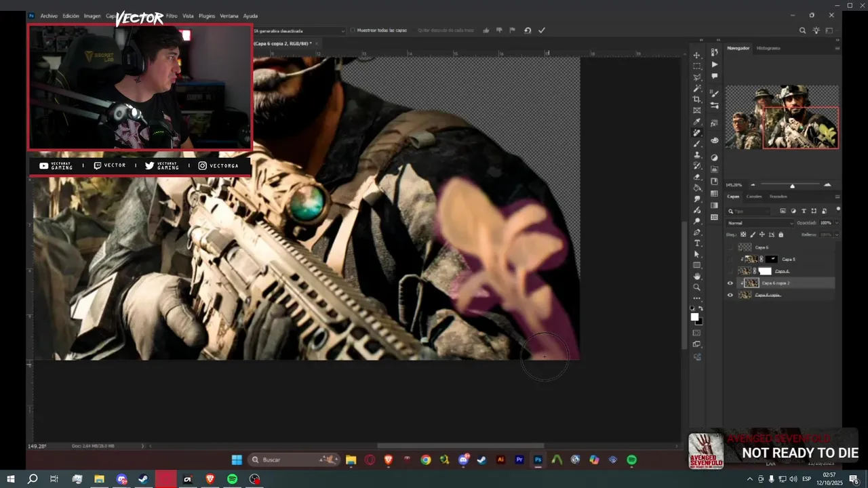Screen dimensions: 868x488
Task: Click the Navigator zoom-in mountains icon
Action: pos(827,184)
